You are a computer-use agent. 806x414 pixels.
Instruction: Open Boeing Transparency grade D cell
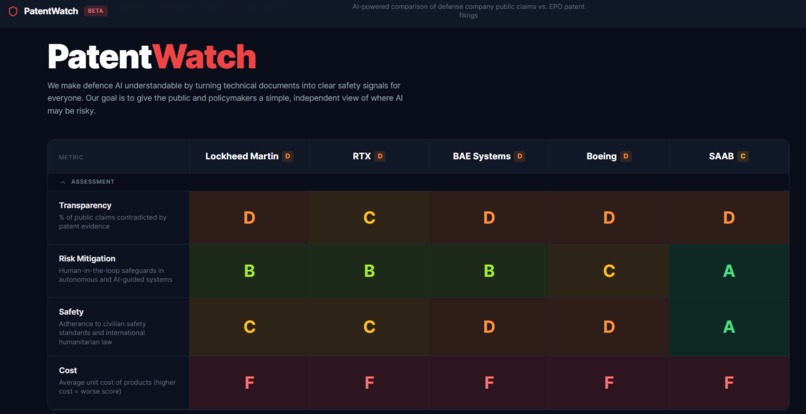tap(609, 218)
